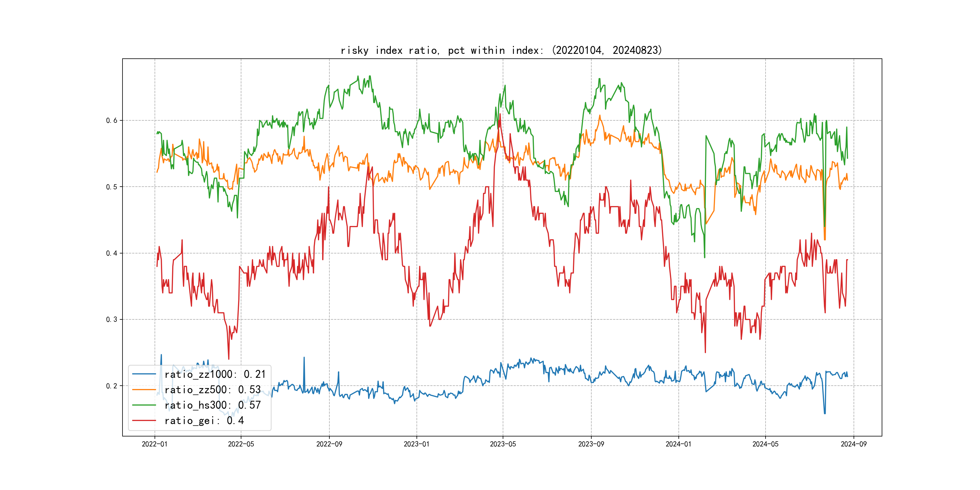Click the 2022-05 x-axis tick label
The width and height of the screenshot is (980, 490).
pos(241,444)
